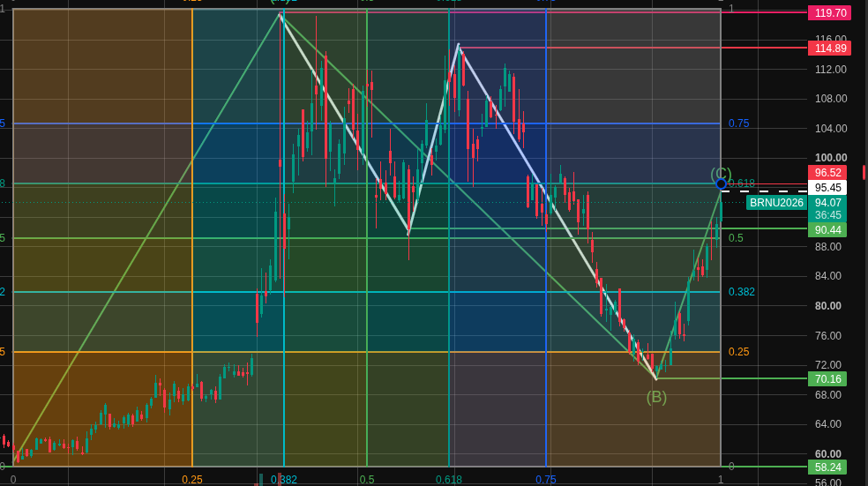Click the 60.00 value on price scale
The width and height of the screenshot is (868, 486).
pyautogui.click(x=828, y=454)
